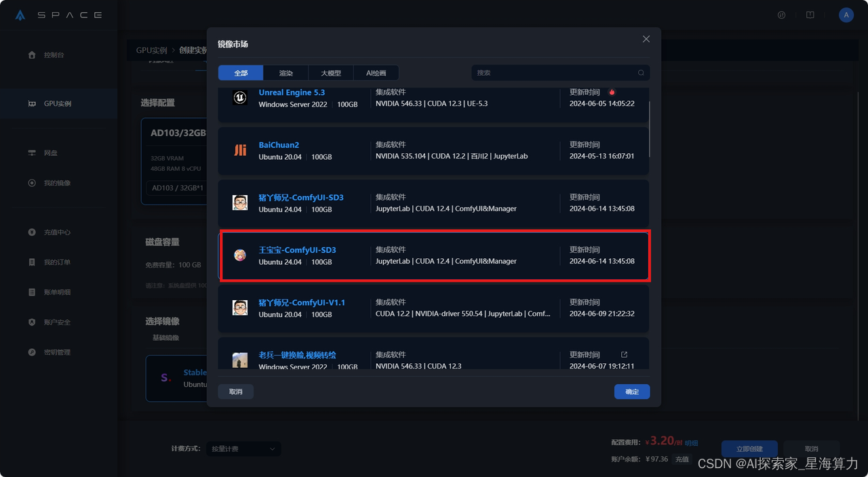
Task: Select the 密钥管理 menu item
Action: 58,352
